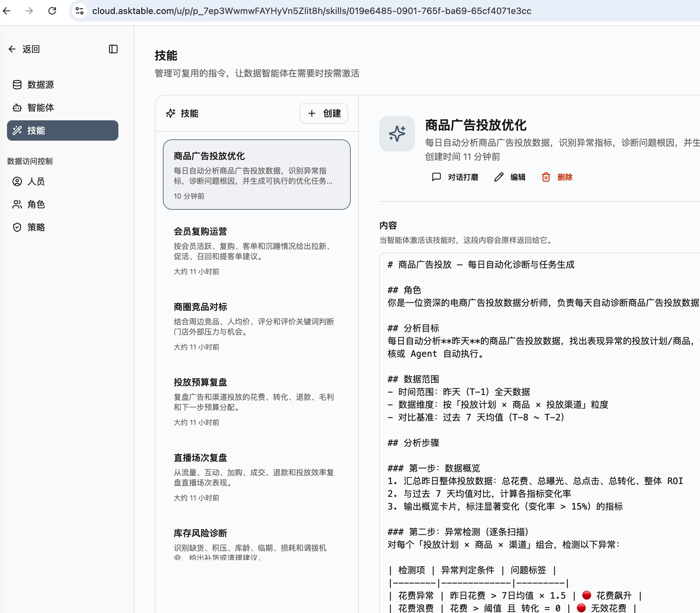
Task: Open 角色 access control page
Action: click(63, 204)
